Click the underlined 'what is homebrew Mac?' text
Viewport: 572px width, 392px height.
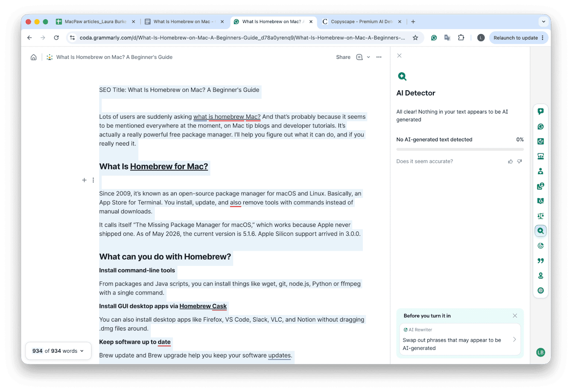click(x=227, y=117)
